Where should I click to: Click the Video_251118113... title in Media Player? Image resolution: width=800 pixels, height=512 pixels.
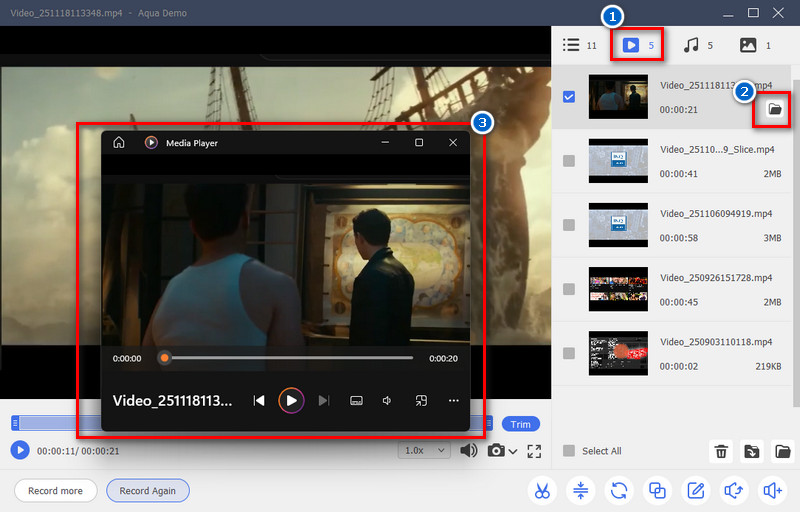[x=172, y=401]
